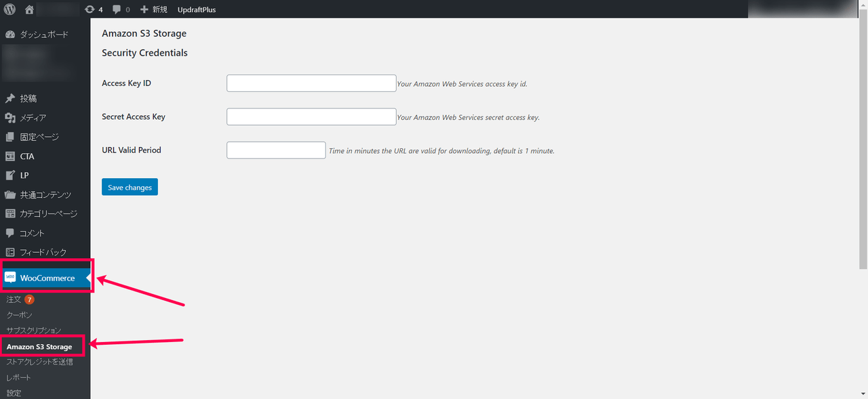Click the 共通コンテンツ folder icon
This screenshot has width=868, height=399.
[x=10, y=194]
